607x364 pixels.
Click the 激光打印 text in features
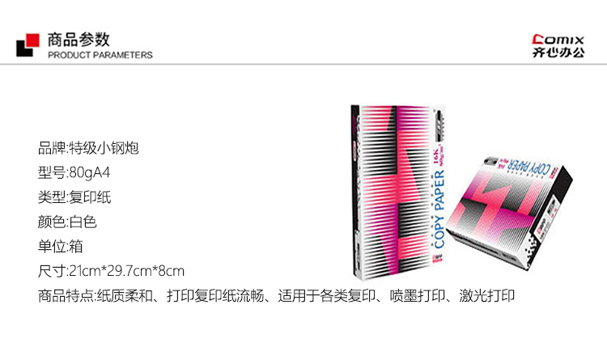click(487, 296)
